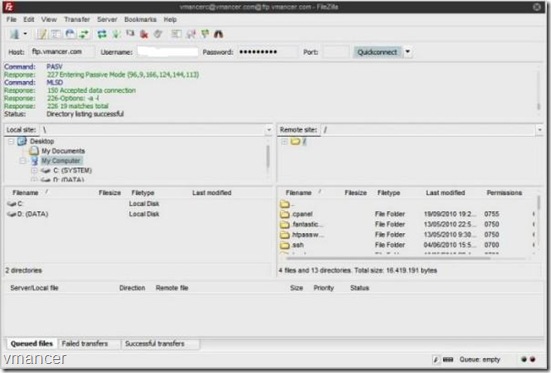Open the Local site path dropdown
551x373 pixels.
point(269,130)
